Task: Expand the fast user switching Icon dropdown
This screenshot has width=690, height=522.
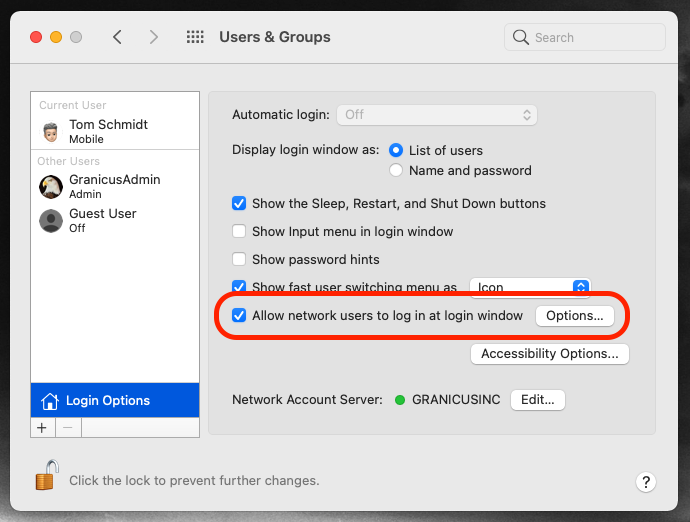Action: point(530,287)
